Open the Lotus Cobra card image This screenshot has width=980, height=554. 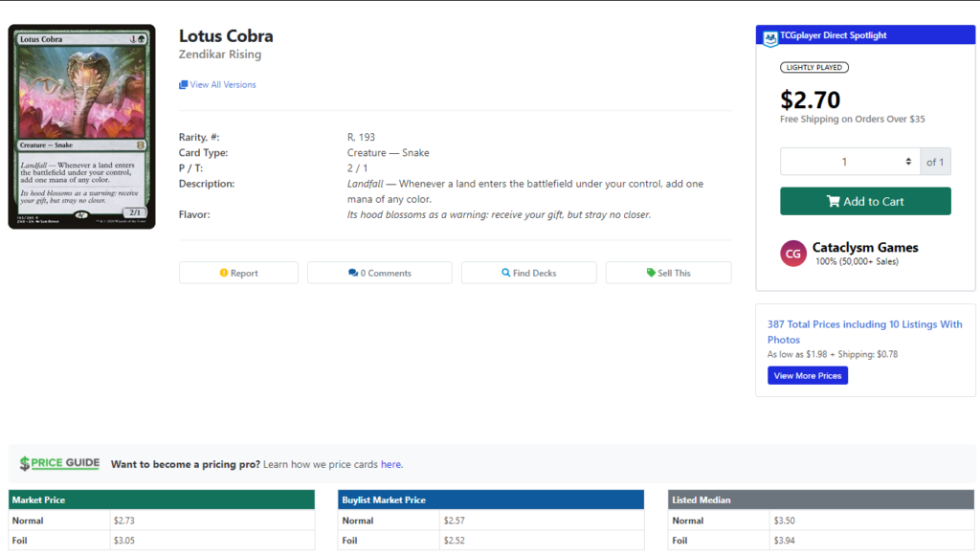(82, 127)
